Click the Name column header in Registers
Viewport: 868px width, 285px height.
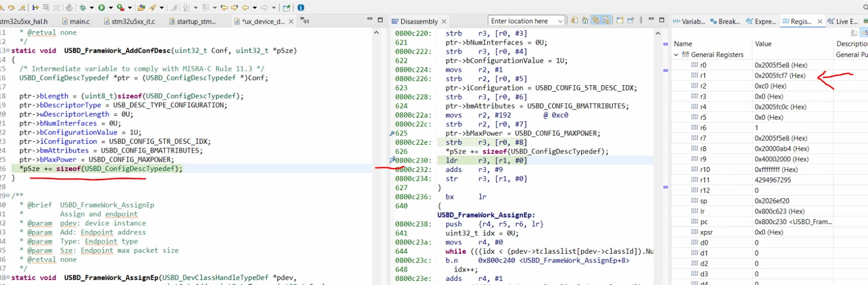[711, 43]
